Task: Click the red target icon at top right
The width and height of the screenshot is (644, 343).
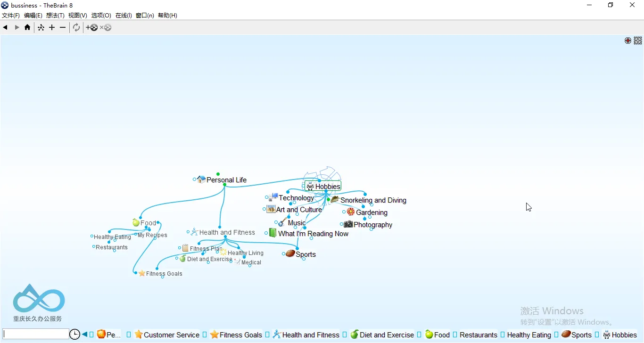Action: (628, 41)
